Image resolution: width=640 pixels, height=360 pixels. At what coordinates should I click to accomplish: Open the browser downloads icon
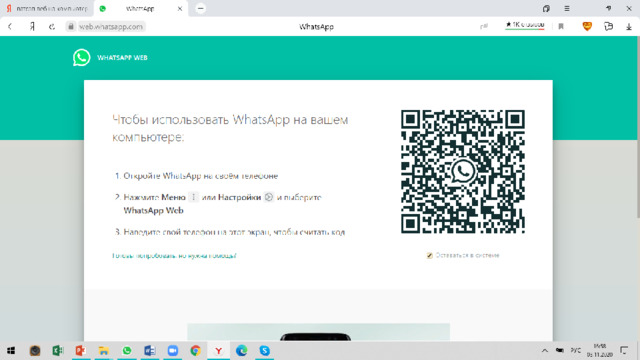click(x=629, y=27)
